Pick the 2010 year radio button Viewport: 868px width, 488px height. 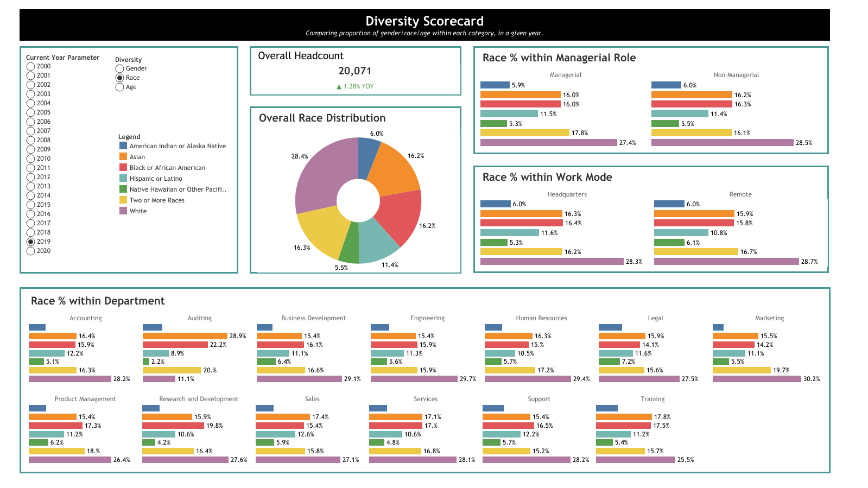(31, 159)
